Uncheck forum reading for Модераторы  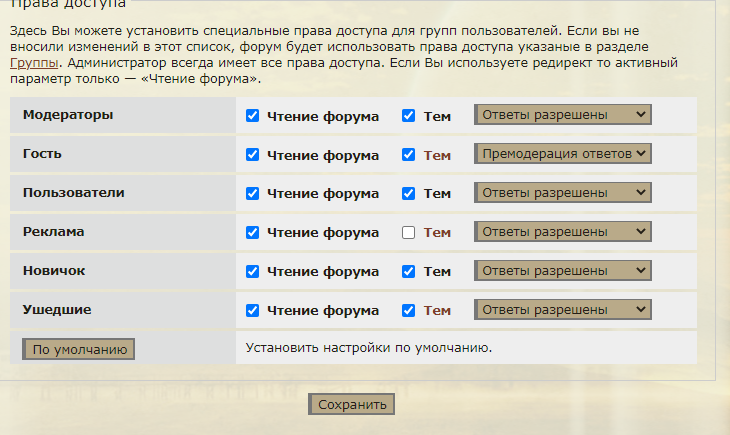click(x=252, y=116)
